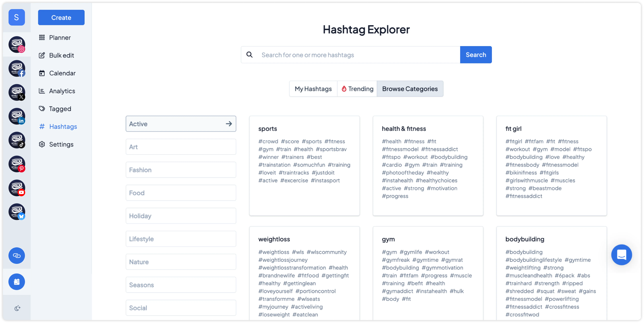Click the #trainstation hashtag text

(x=274, y=165)
